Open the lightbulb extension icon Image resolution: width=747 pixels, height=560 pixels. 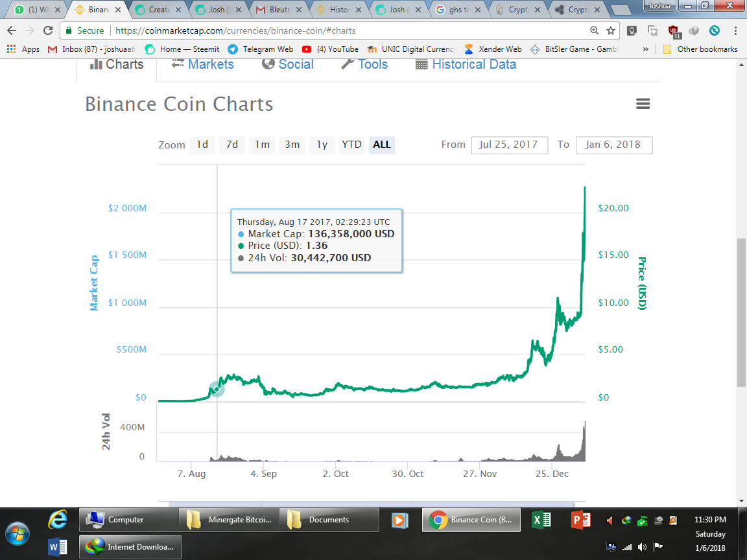(x=632, y=30)
